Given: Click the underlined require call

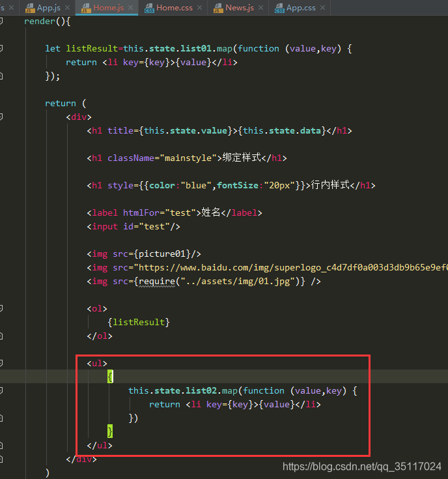Looking at the screenshot, I should pyautogui.click(x=157, y=282).
